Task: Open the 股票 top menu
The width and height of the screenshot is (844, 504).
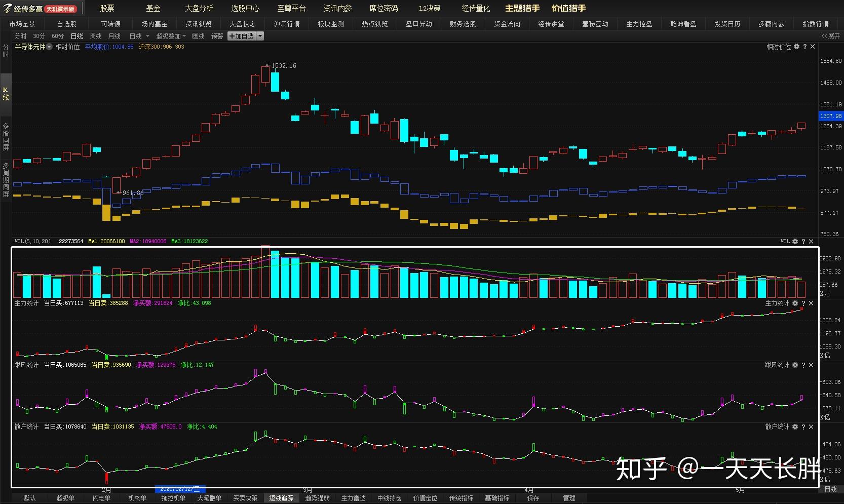Action: point(107,8)
